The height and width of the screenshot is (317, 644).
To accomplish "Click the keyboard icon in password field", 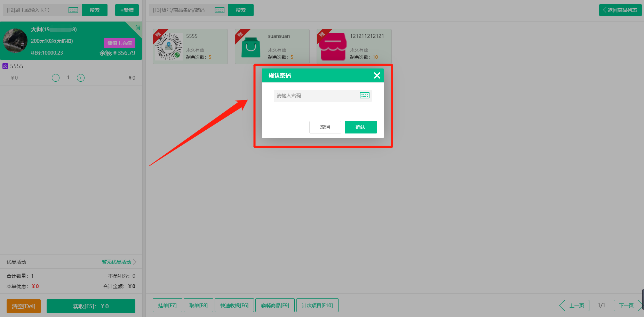I will point(364,96).
